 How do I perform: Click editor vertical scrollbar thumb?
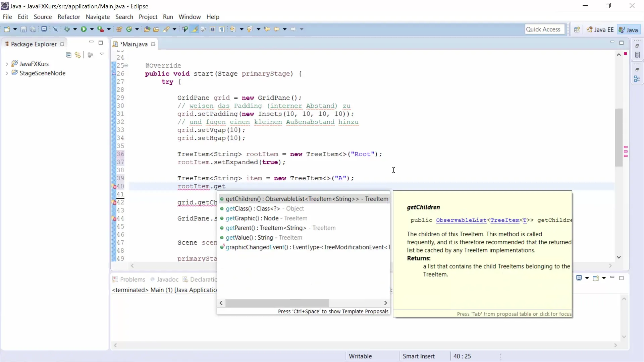tap(619, 137)
